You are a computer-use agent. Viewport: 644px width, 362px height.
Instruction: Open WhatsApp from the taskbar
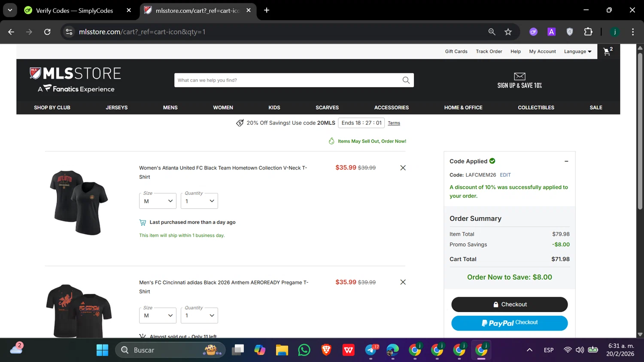304,350
